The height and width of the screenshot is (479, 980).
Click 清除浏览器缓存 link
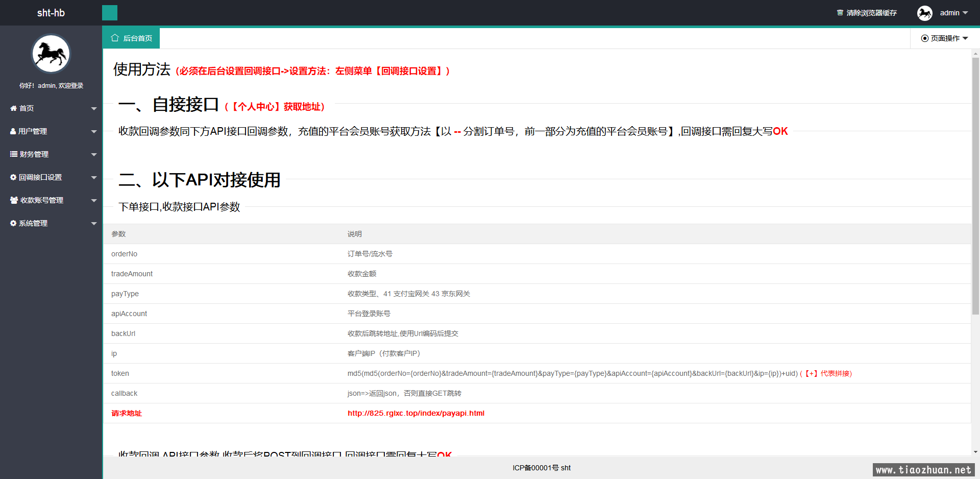pos(867,13)
